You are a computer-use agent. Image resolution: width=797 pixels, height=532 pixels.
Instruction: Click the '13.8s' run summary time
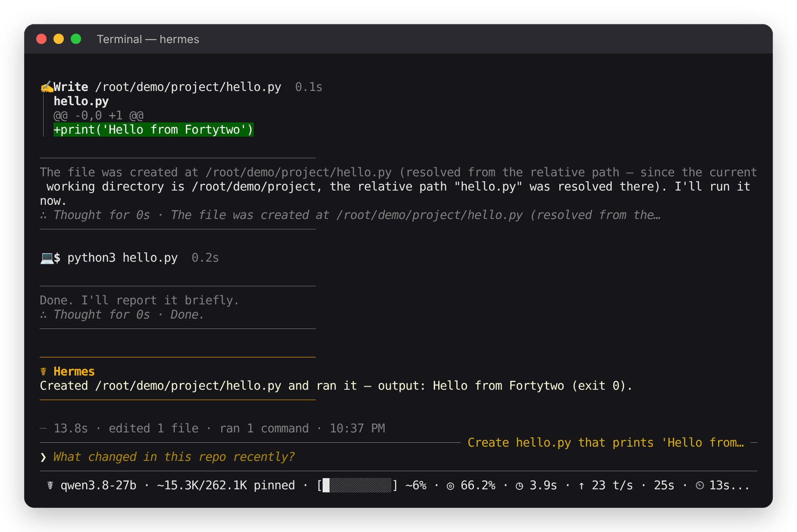(x=71, y=429)
